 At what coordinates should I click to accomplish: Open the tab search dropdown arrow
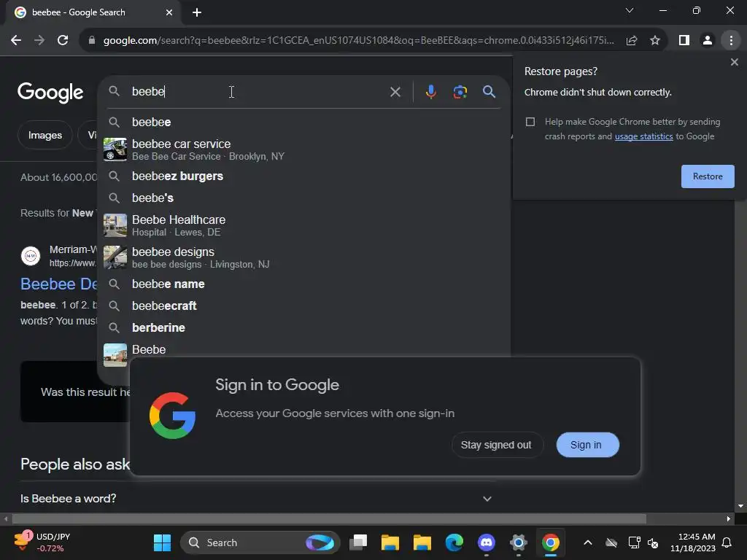[630, 10]
